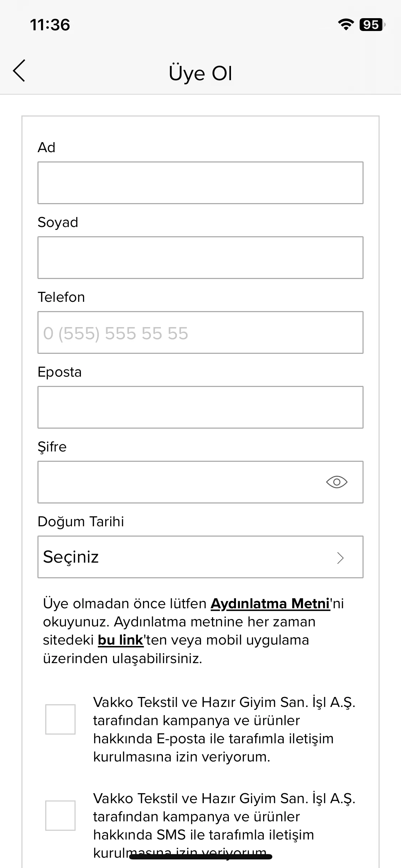This screenshot has width=401, height=868.
Task: Tap the Üye Ol page title
Action: 200,73
